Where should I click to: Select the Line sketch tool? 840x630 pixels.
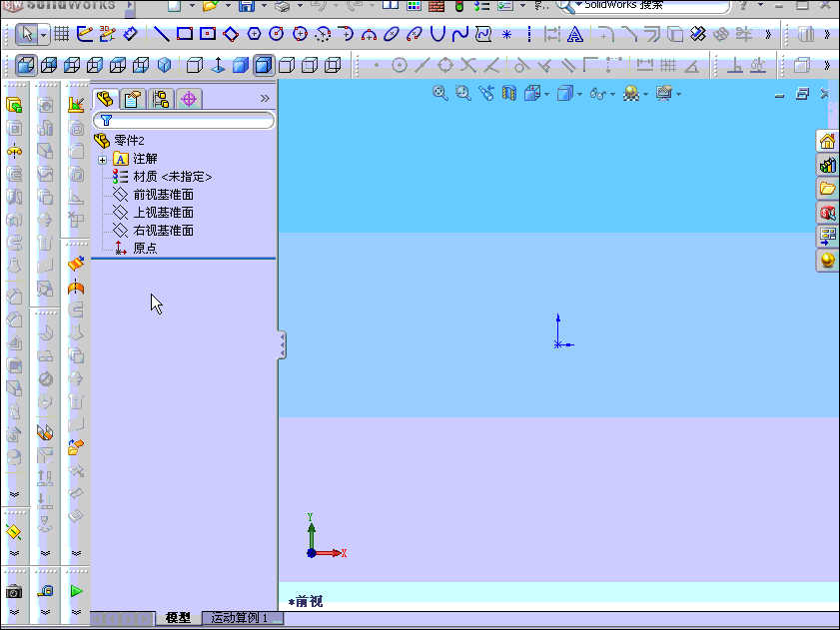pyautogui.click(x=161, y=34)
